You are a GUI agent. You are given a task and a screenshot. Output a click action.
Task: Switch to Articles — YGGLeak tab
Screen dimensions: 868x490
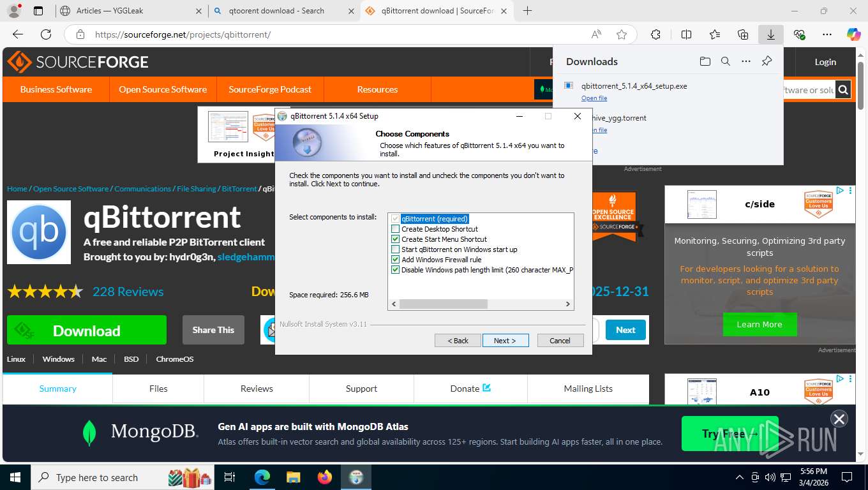tap(130, 11)
